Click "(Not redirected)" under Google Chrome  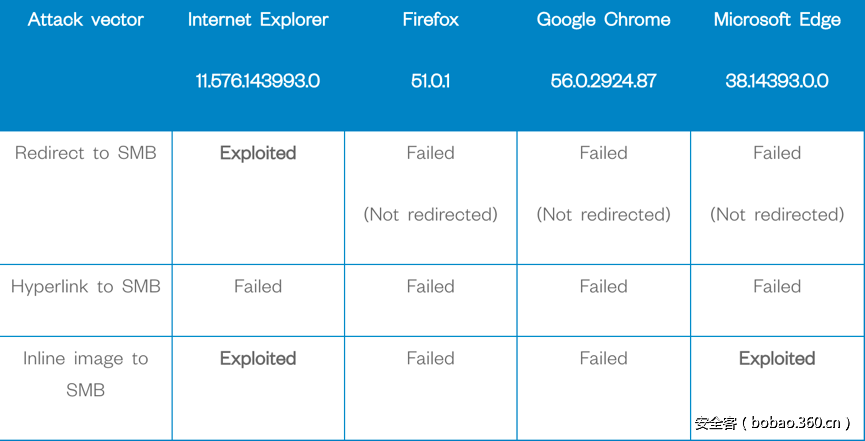point(603,214)
